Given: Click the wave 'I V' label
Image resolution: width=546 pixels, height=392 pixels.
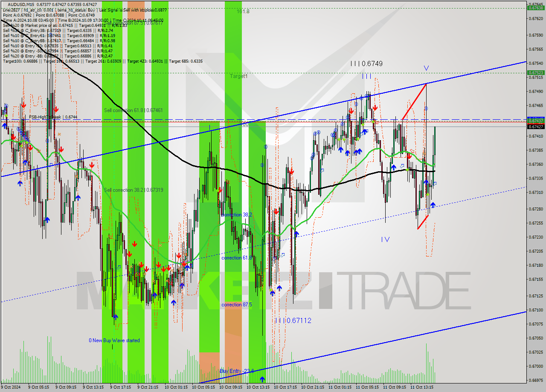Looking at the screenshot, I should pos(385,239).
